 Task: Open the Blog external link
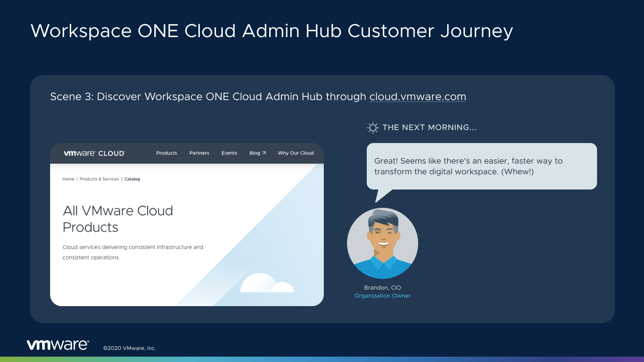[x=258, y=153]
